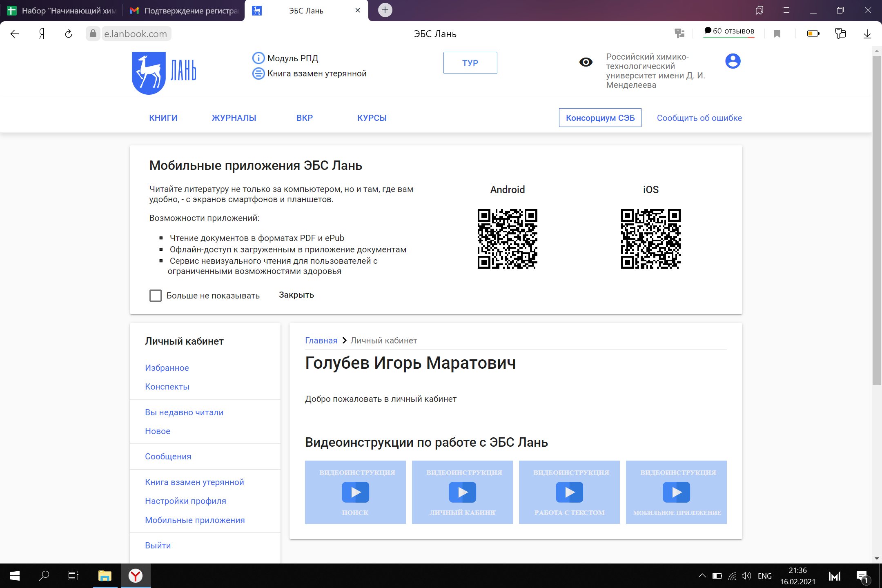Open Сообщения in the sidebar

pos(168,457)
